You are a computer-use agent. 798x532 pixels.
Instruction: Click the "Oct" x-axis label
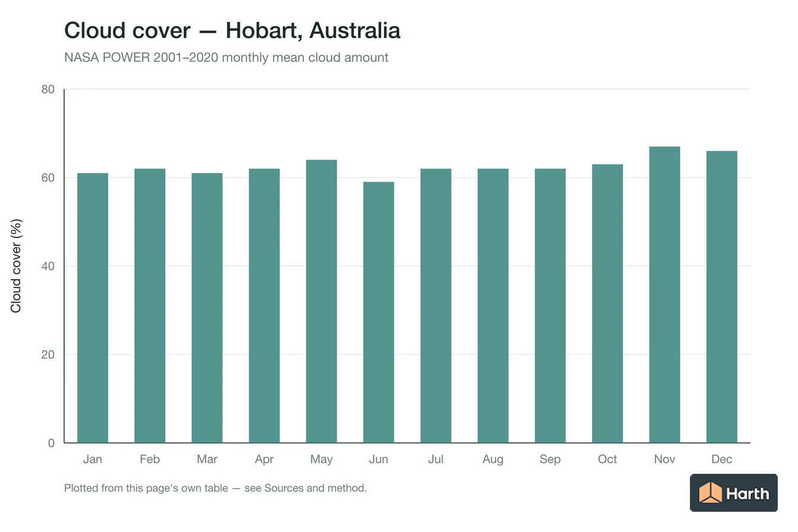607,459
